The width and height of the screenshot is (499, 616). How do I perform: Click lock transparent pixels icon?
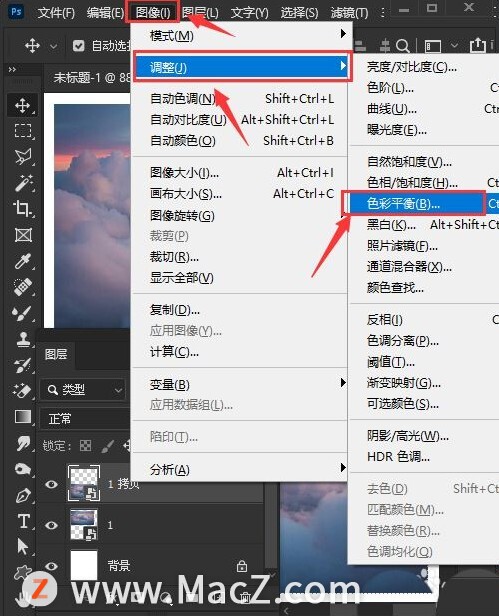85,446
